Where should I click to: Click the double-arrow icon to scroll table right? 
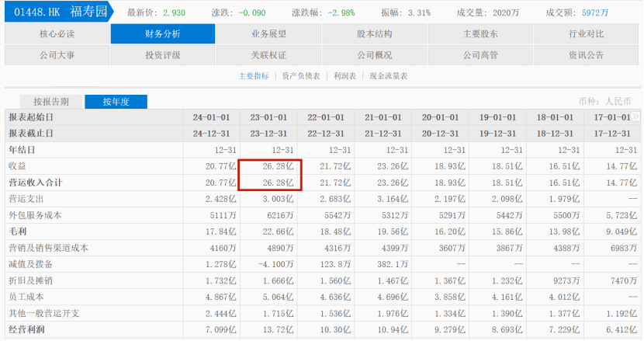tap(635, 117)
